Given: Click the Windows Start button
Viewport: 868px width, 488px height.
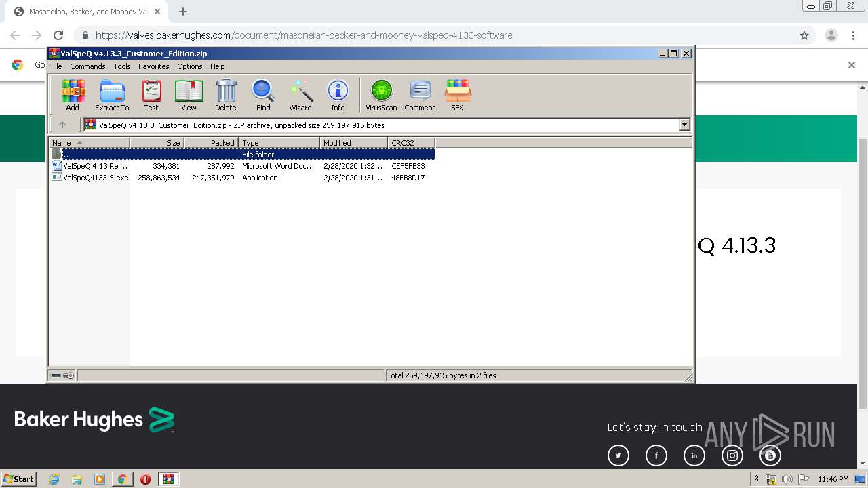Looking at the screenshot, I should pos(18,479).
